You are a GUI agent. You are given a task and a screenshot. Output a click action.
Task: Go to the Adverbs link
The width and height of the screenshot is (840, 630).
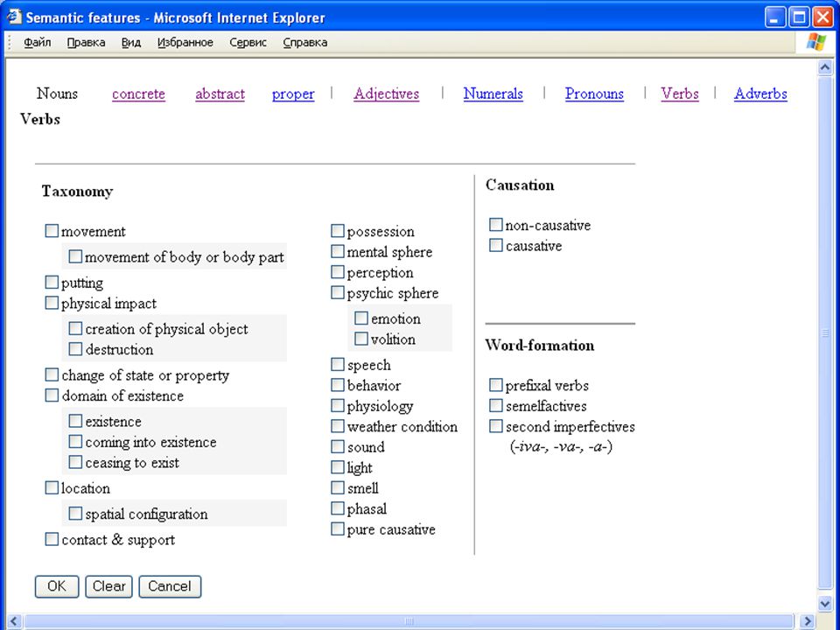click(760, 94)
